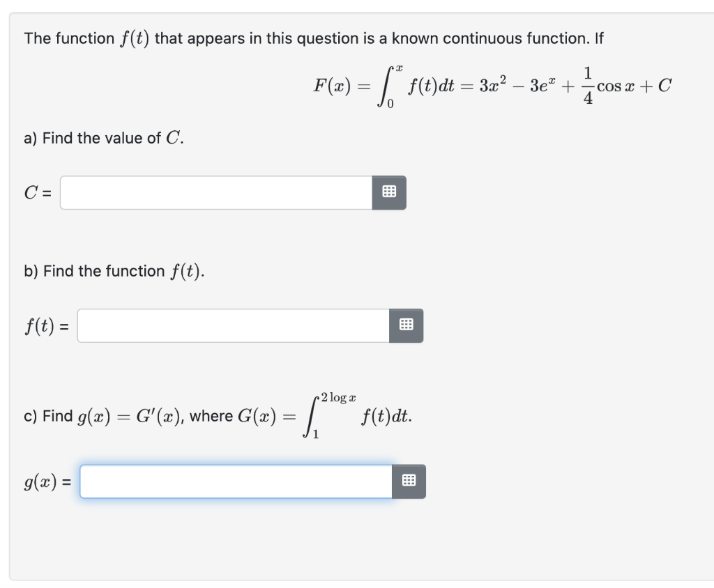Viewport: 714px width, 588px height.
Task: Click the 'f(t) =' label
Action: [x=47, y=326]
